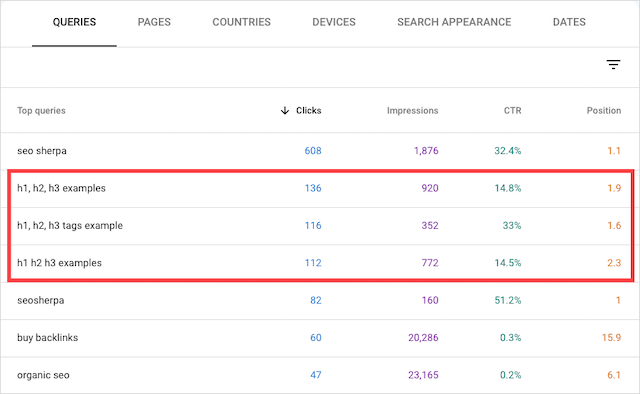Sort by the Position column header

(x=604, y=111)
